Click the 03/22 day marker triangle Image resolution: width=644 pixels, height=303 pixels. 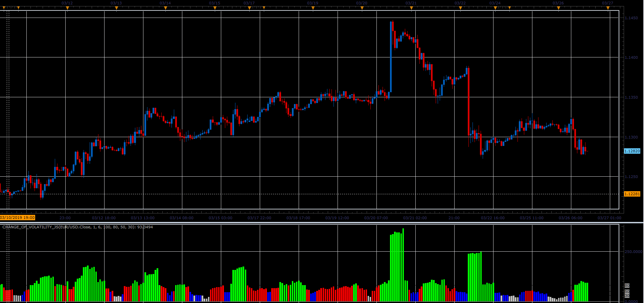point(460,8)
